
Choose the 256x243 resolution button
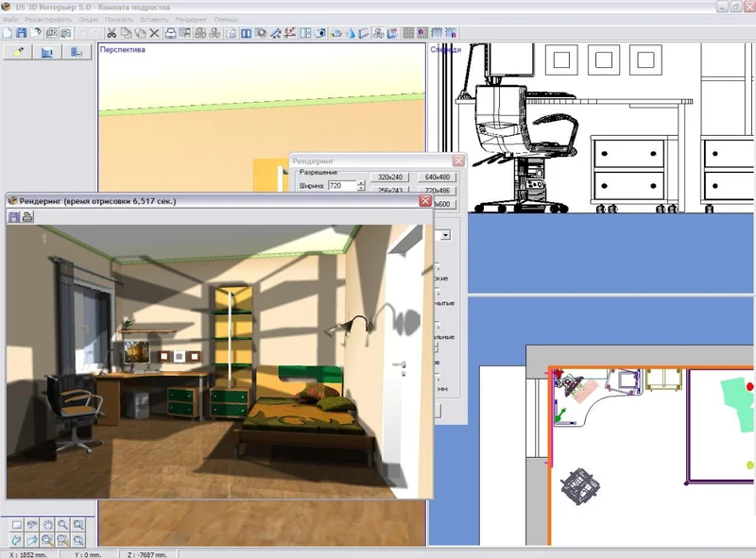click(x=390, y=191)
